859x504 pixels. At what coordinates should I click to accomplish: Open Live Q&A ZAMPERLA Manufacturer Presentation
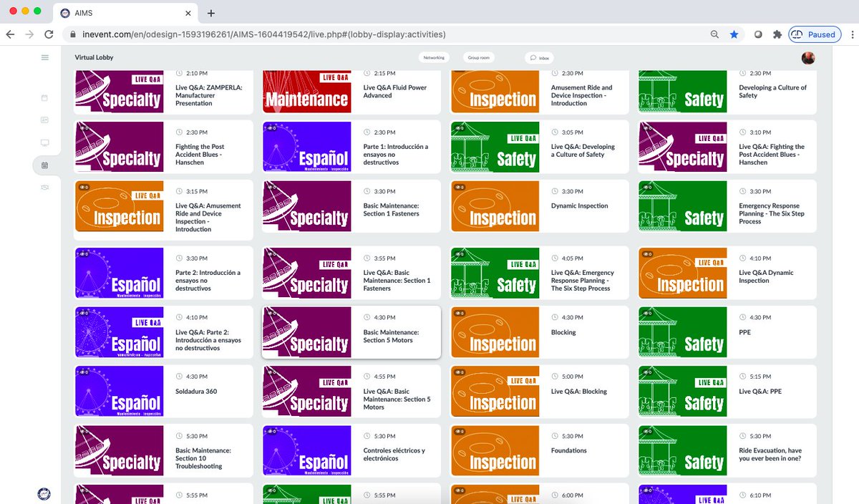click(x=164, y=92)
